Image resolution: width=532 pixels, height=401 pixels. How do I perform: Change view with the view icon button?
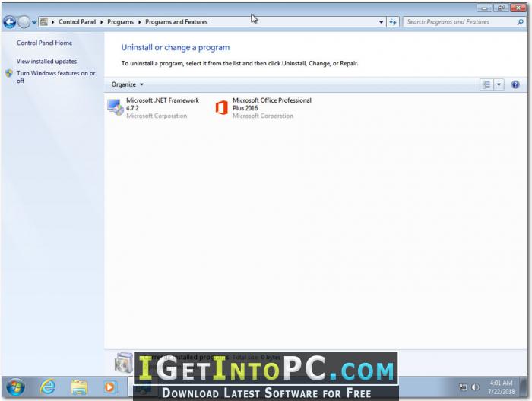pyautogui.click(x=486, y=84)
